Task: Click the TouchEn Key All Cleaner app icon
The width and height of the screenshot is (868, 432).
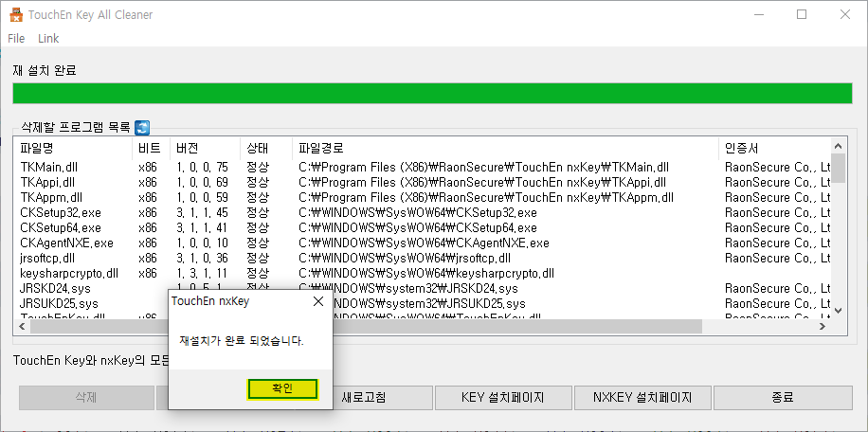Action: click(x=16, y=15)
